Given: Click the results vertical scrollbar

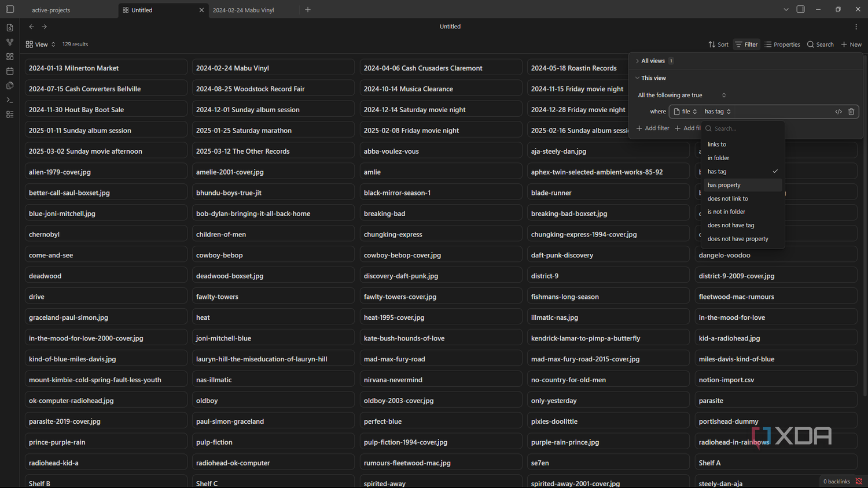Looking at the screenshot, I should [865, 225].
